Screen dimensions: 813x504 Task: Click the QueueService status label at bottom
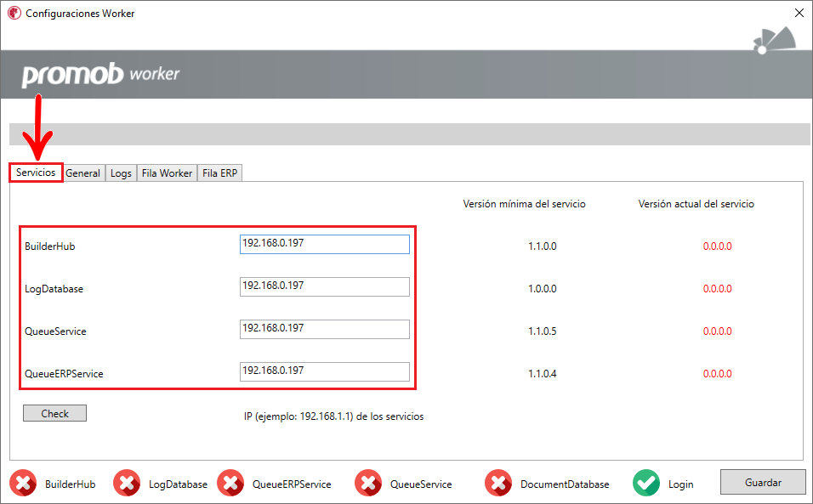pos(421,484)
